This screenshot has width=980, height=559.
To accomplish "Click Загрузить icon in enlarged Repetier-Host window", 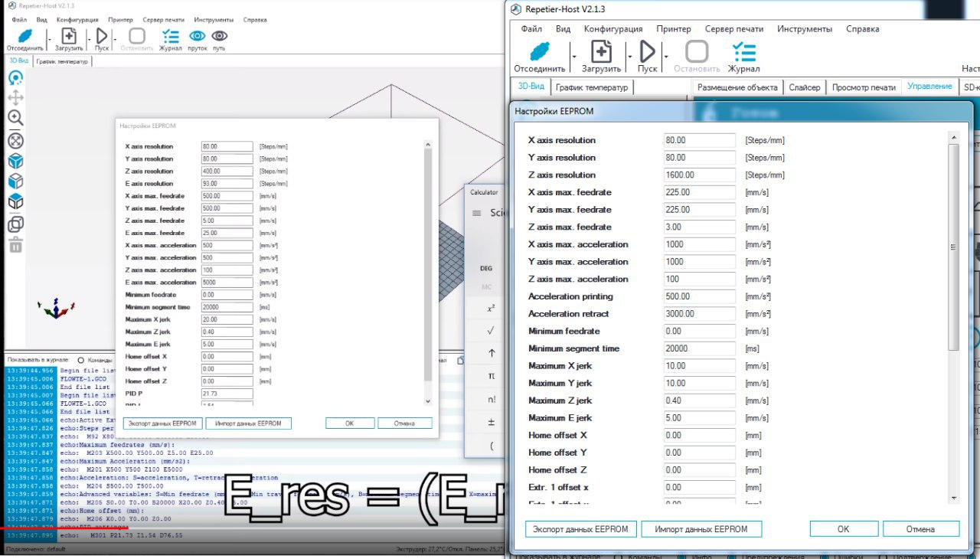I will pyautogui.click(x=602, y=52).
